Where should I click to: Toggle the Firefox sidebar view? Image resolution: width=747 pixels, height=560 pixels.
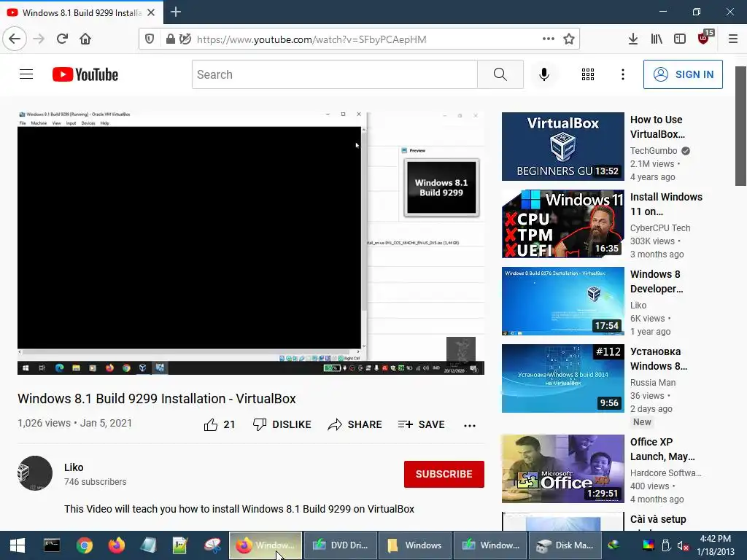[x=680, y=39]
